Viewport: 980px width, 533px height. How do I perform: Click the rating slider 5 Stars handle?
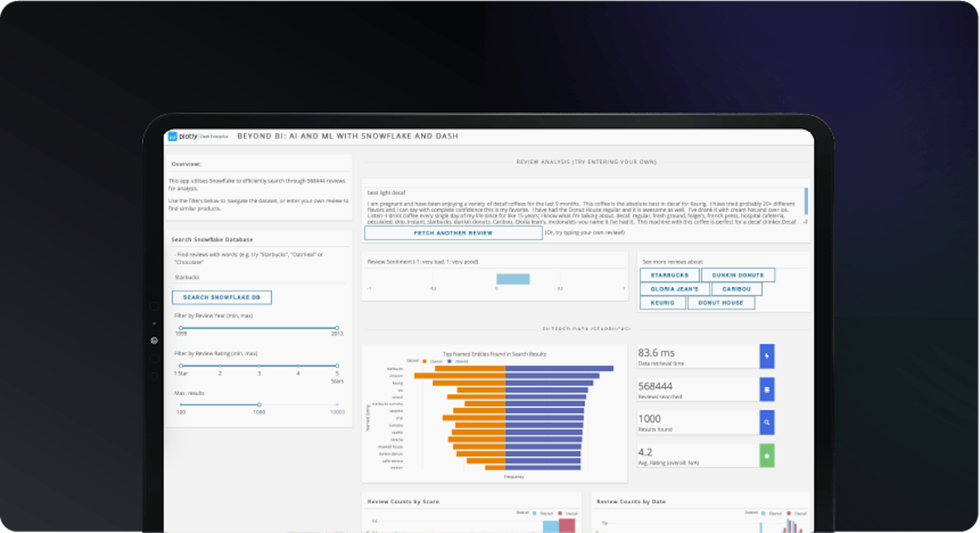click(337, 366)
